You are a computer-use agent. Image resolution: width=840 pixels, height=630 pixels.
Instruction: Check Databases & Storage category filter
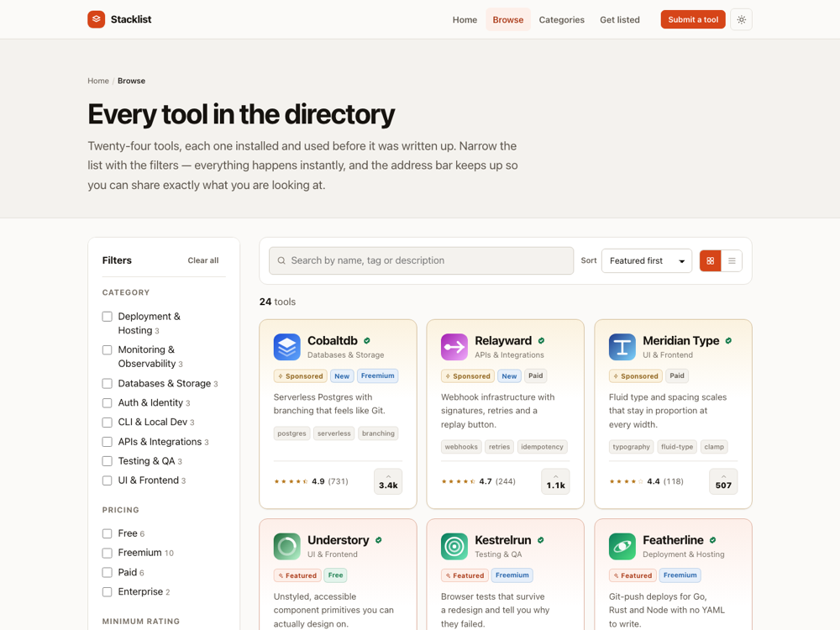click(108, 384)
